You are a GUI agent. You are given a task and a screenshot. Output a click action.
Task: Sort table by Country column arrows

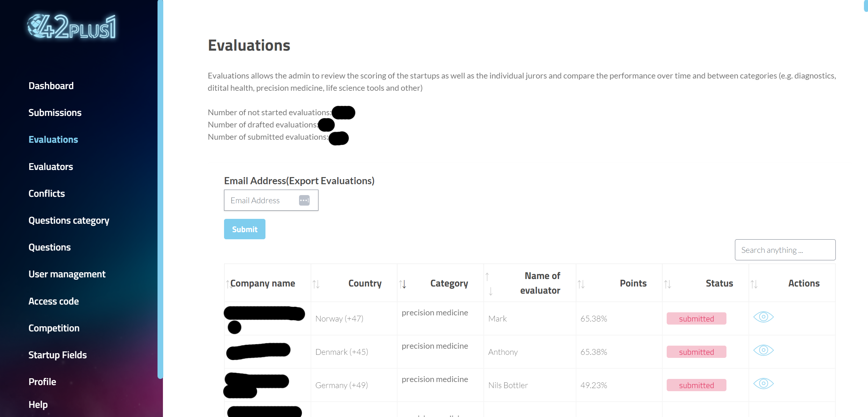point(316,284)
